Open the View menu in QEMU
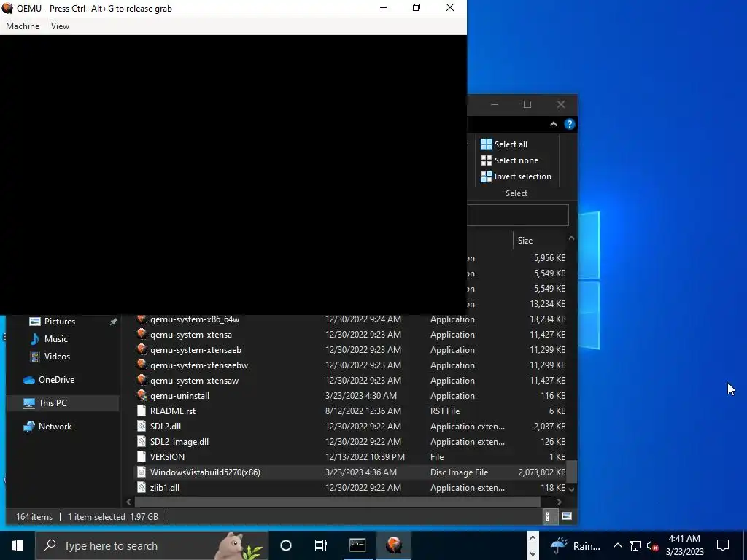The image size is (747, 560). [x=60, y=26]
